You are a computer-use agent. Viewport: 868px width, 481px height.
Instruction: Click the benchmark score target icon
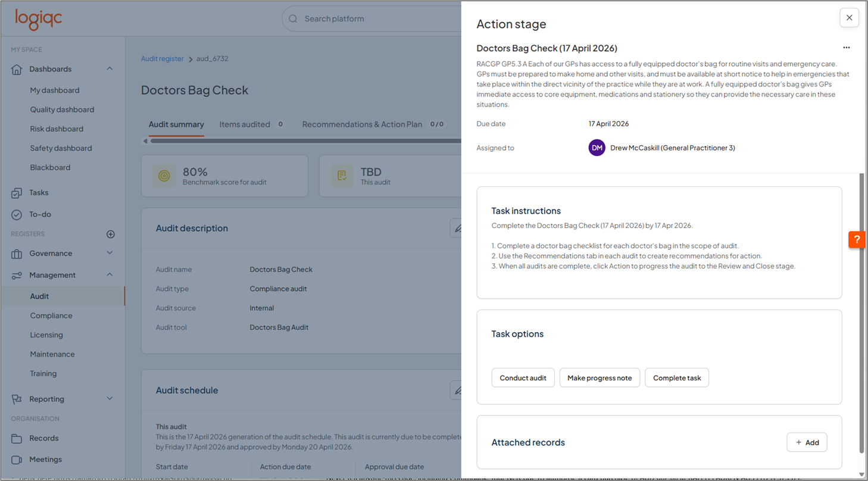(164, 176)
